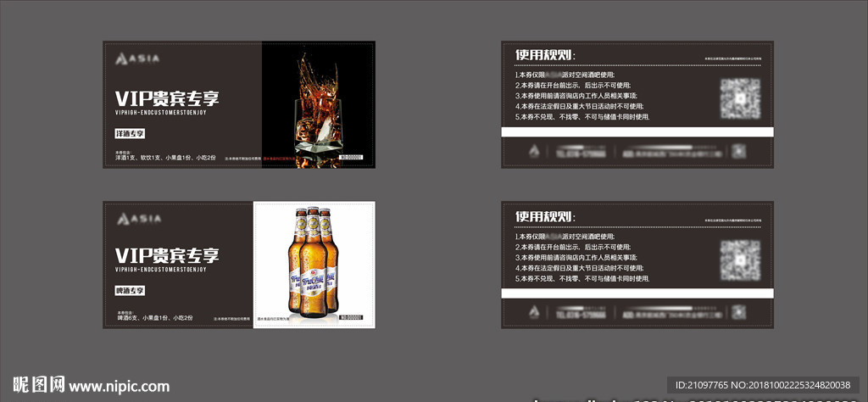Click the TEL phone number on the lower rules card
This screenshot has height=402, width=868.
581,314
